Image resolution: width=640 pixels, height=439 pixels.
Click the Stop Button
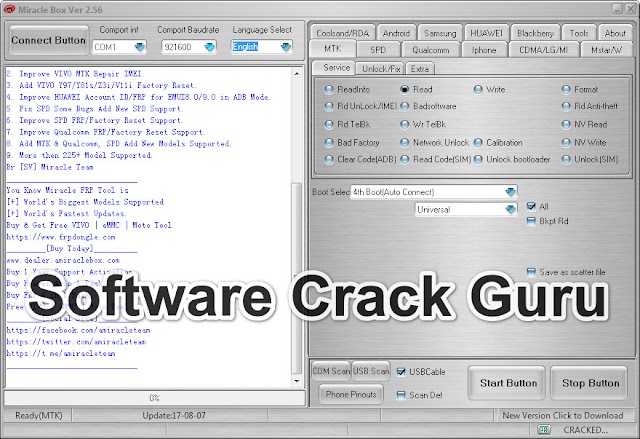590,383
